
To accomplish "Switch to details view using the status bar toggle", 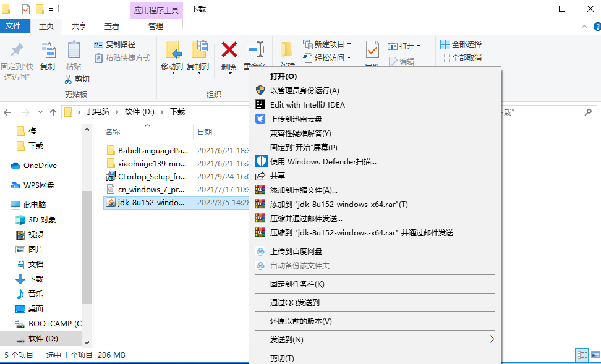I will tap(582, 355).
